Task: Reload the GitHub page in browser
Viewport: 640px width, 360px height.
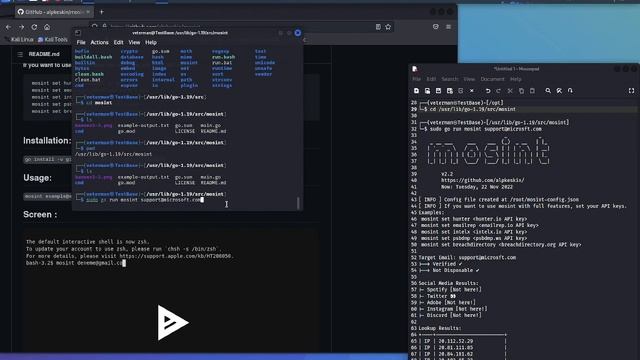Action: (34, 27)
